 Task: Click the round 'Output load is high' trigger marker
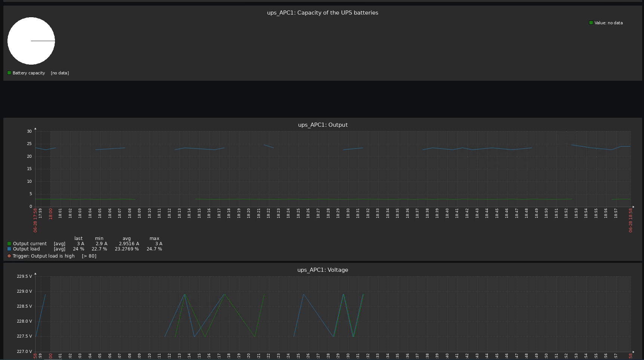(9, 256)
